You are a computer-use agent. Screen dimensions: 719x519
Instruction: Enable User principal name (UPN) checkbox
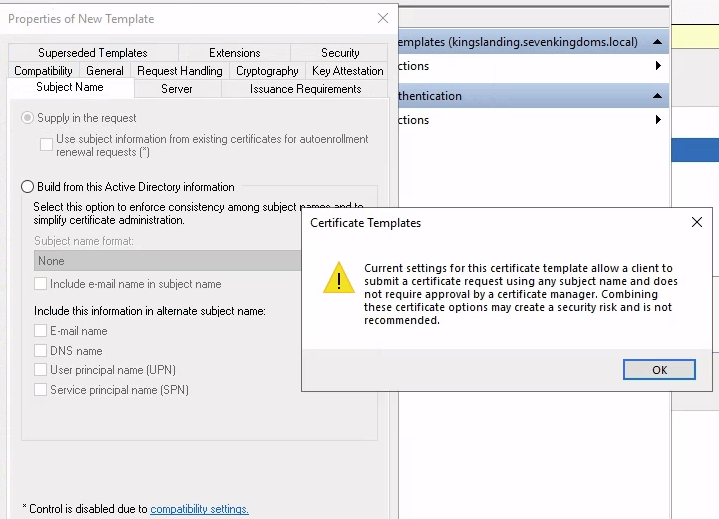(x=41, y=370)
